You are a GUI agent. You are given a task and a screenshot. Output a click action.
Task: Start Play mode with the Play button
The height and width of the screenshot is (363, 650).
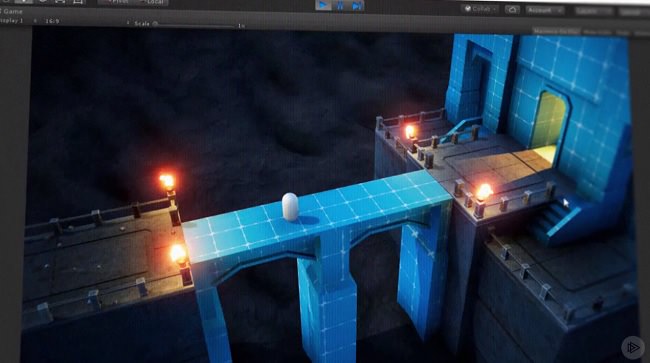coord(323,5)
